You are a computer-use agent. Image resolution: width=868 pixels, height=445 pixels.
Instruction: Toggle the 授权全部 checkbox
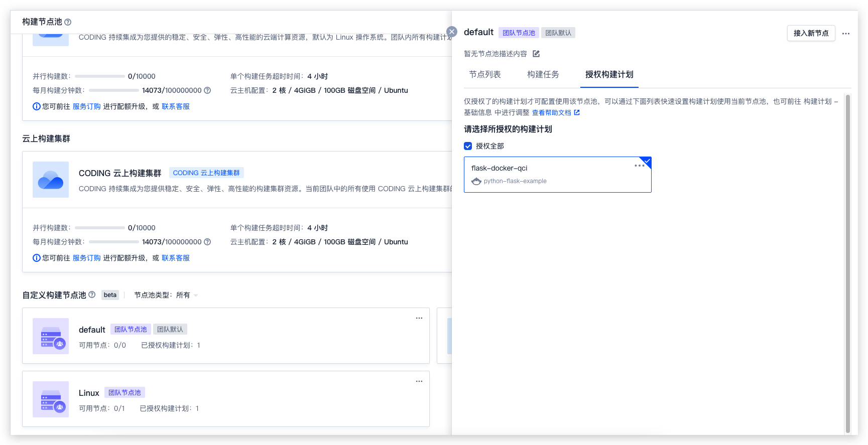point(468,146)
